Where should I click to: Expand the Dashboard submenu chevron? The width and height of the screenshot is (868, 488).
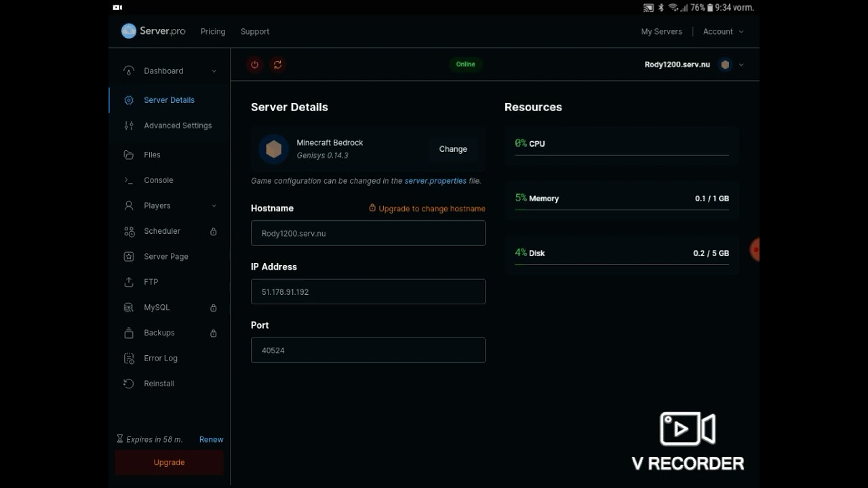(x=214, y=71)
